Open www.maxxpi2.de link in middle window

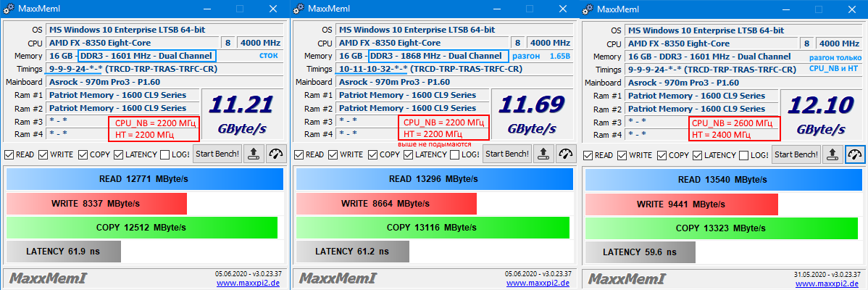(538, 283)
